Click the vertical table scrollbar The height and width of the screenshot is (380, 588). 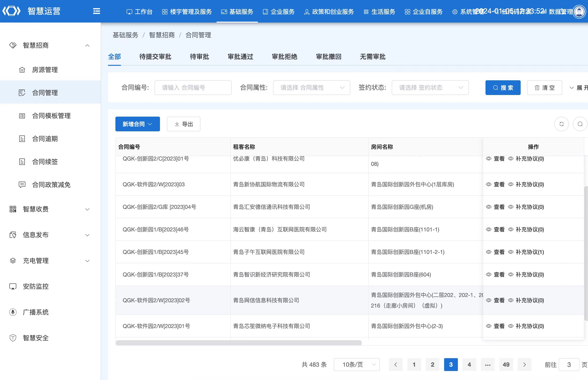click(x=586, y=253)
